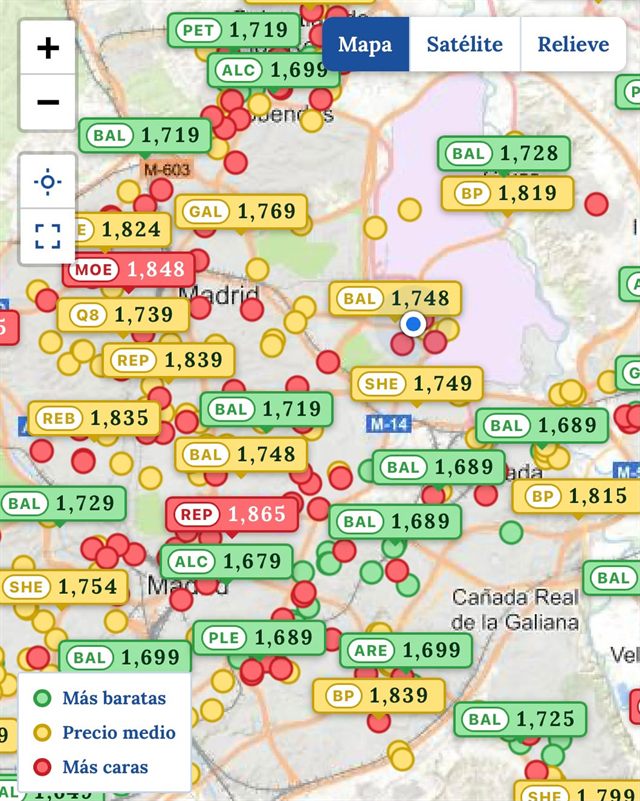Image resolution: width=640 pixels, height=801 pixels.
Task: Zoom in with the plus button
Action: 48,48
